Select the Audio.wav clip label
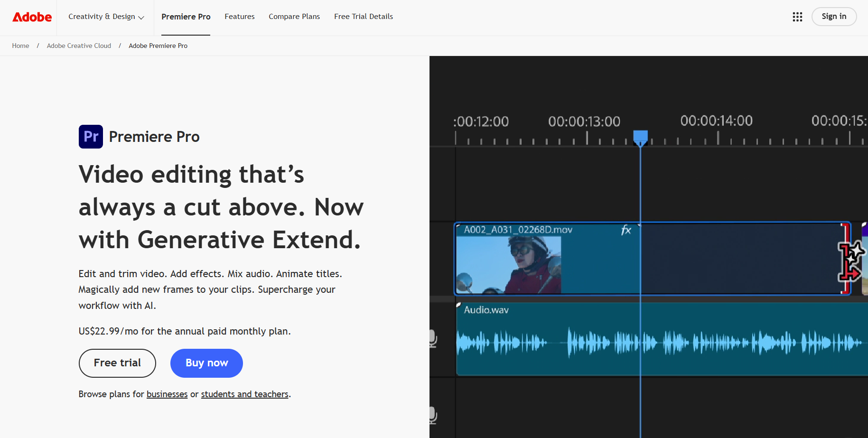This screenshot has height=438, width=868. coord(486,310)
